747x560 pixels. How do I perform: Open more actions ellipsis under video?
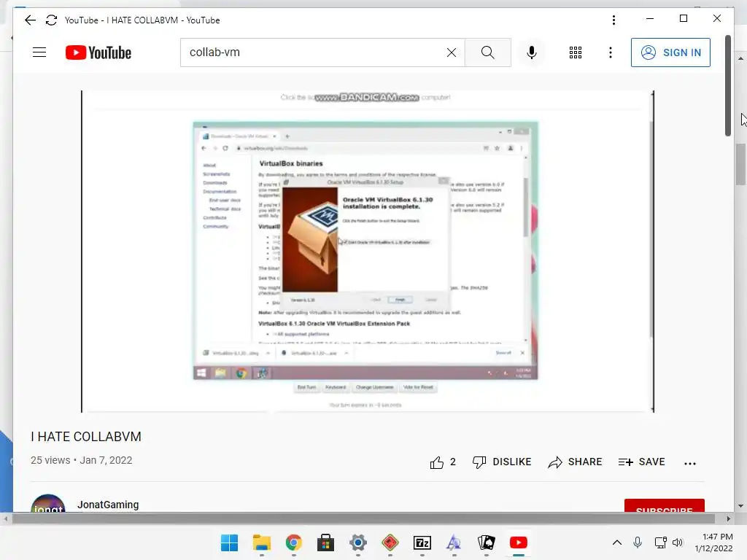(690, 463)
